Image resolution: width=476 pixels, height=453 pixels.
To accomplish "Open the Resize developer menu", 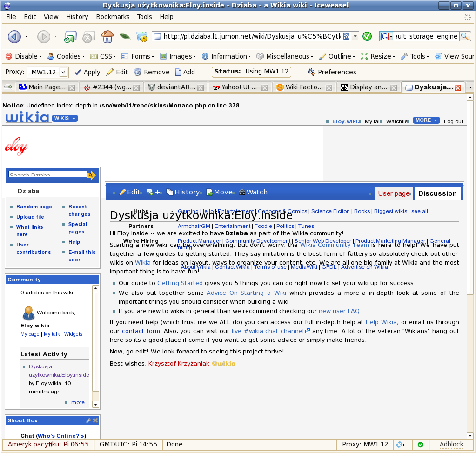I will pyautogui.click(x=378, y=56).
